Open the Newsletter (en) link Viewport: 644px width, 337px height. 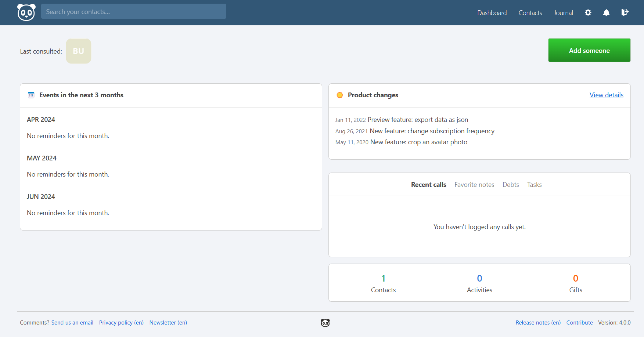(168, 323)
